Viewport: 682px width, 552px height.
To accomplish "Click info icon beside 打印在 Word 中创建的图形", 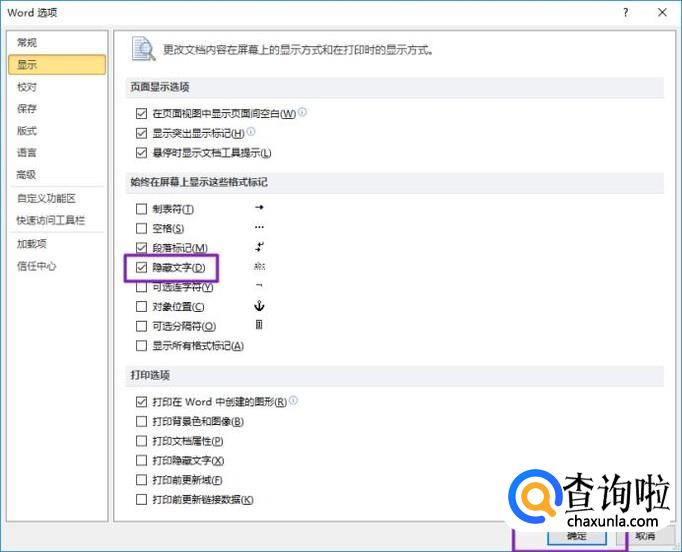I will (294, 400).
